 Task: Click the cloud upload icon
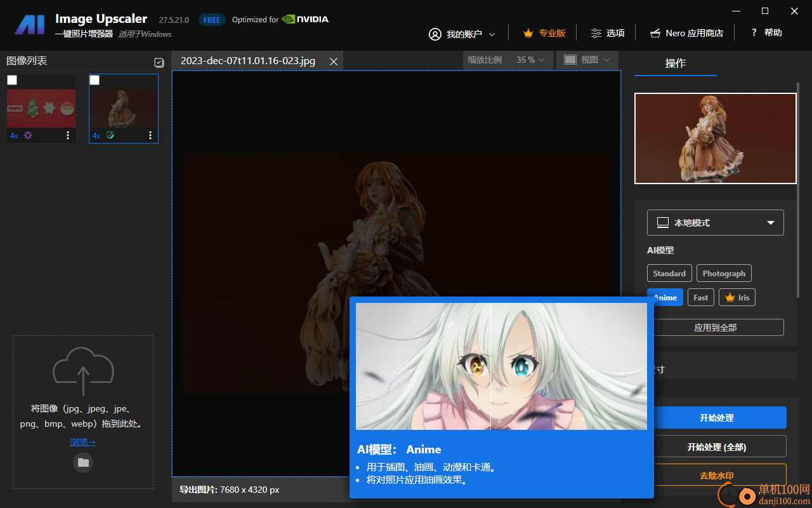(83, 371)
